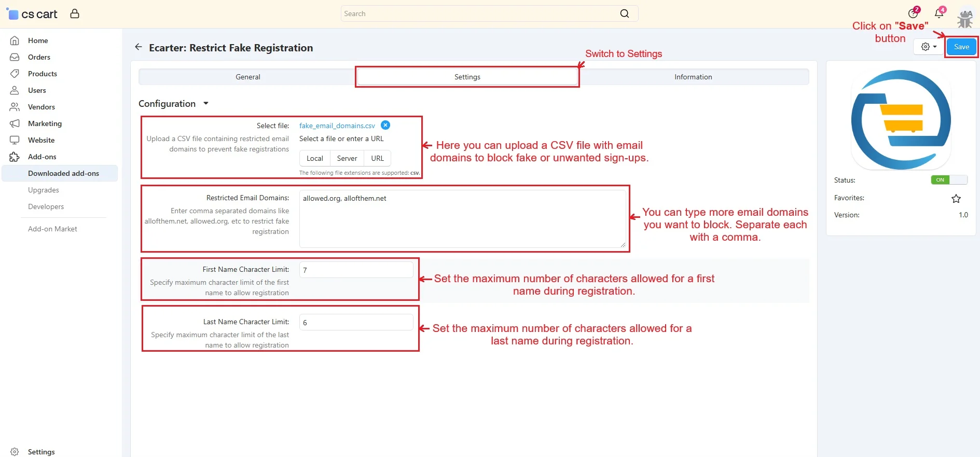This screenshot has width=980, height=457.
Task: Click the Marketing megaphone icon
Action: click(x=15, y=123)
